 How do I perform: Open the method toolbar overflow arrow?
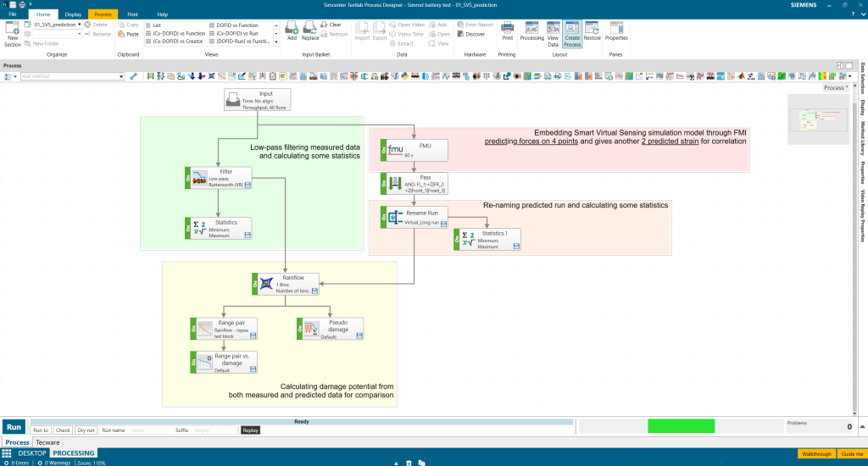click(851, 76)
